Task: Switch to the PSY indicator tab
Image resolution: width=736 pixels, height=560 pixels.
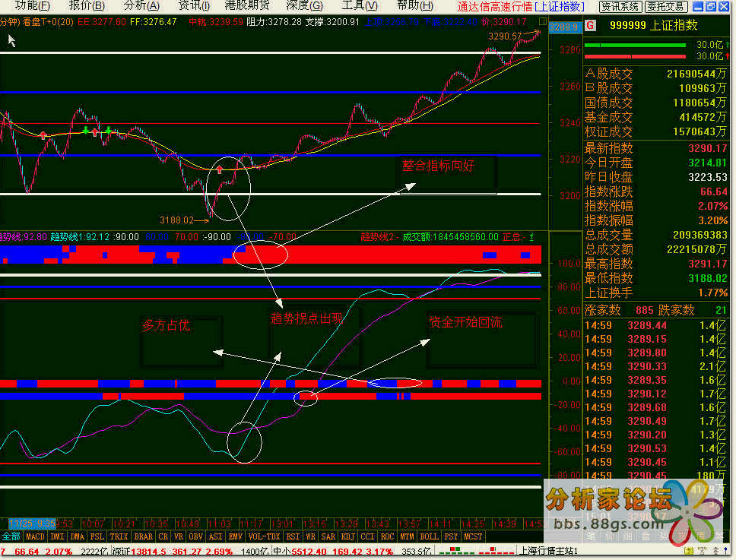Action: tap(451, 536)
